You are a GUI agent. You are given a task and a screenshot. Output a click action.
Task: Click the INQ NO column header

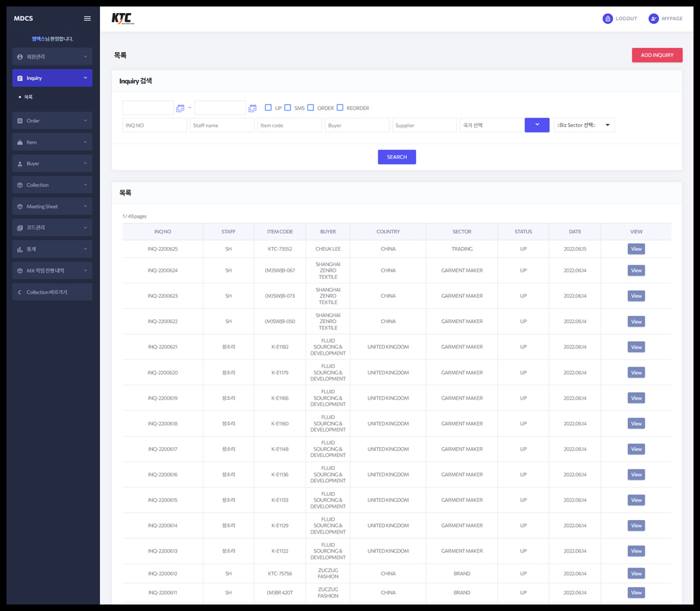click(x=162, y=231)
